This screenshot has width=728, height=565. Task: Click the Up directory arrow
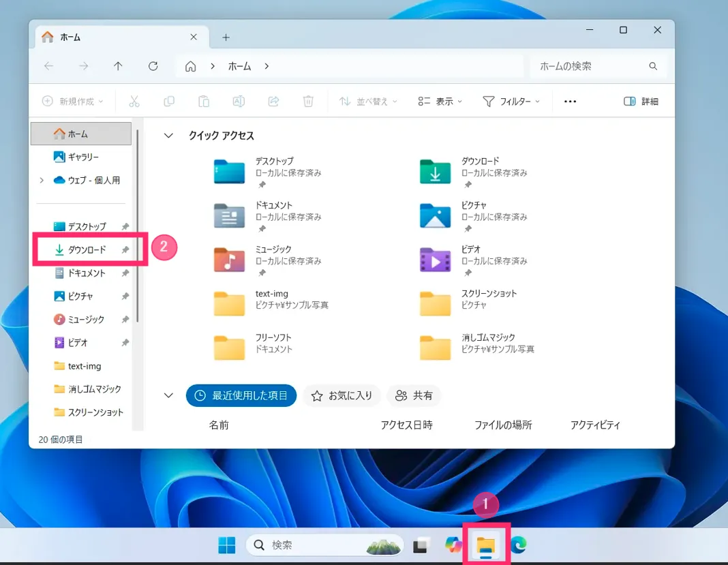(119, 66)
